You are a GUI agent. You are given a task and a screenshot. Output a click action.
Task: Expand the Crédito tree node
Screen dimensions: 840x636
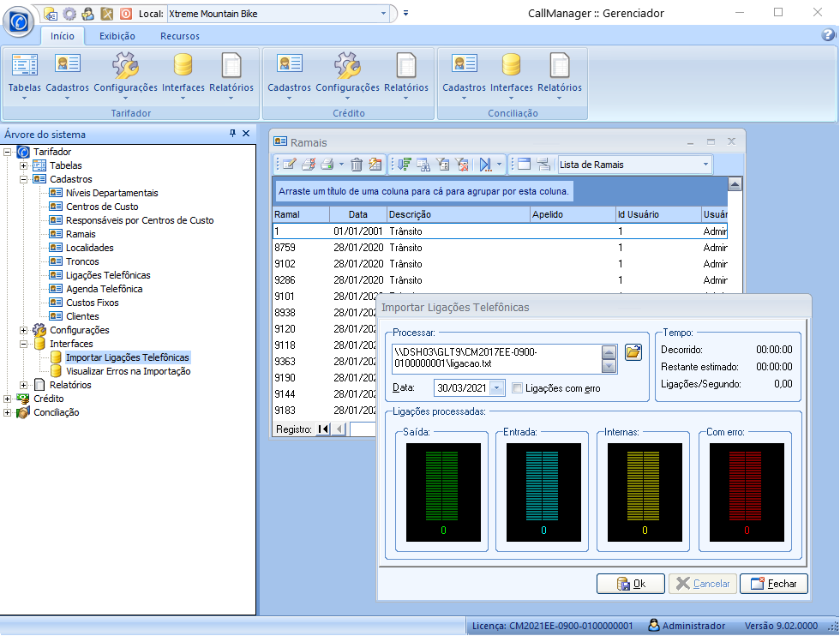tap(7, 399)
